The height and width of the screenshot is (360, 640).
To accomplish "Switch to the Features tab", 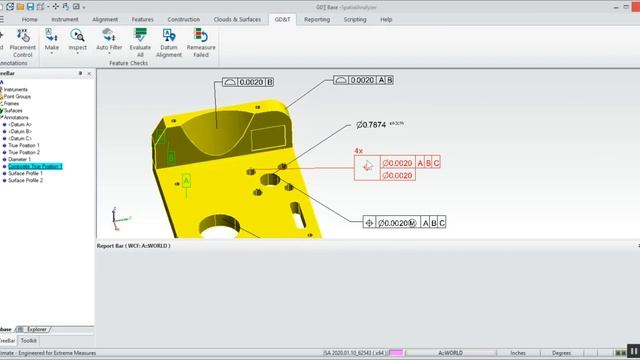I will [x=142, y=19].
